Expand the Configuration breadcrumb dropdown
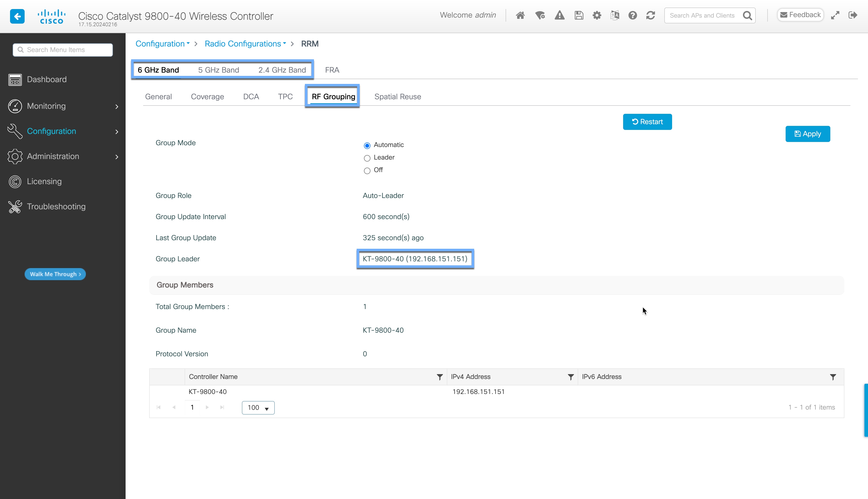Image resolution: width=868 pixels, height=499 pixels. (x=188, y=43)
